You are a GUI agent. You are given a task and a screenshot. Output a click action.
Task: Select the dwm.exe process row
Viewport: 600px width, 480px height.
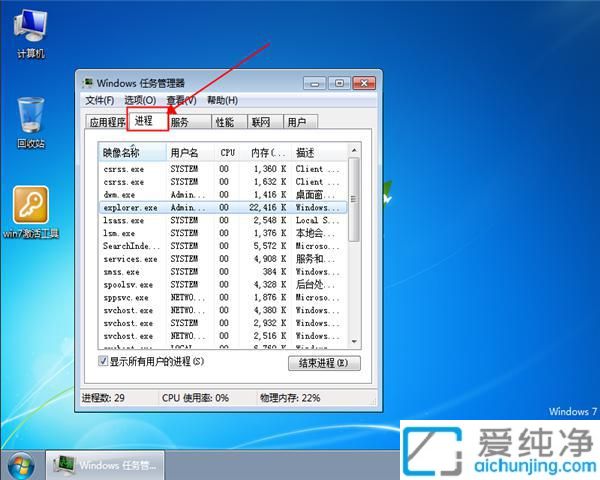coord(223,194)
